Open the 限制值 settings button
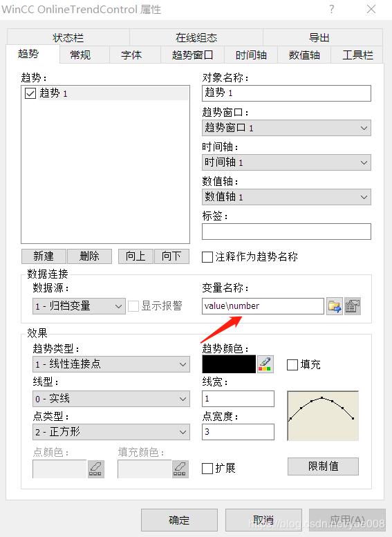Viewport: 392px width, 537px height. (x=323, y=467)
